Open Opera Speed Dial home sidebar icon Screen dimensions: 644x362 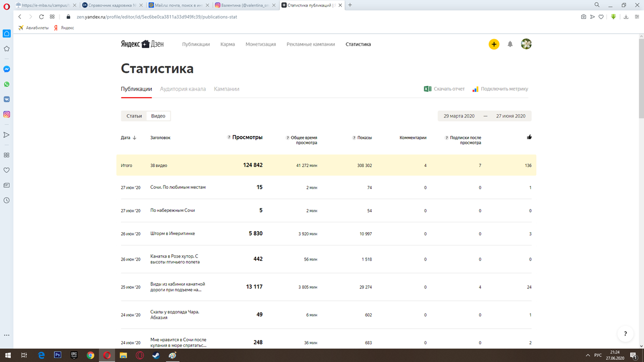click(7, 33)
